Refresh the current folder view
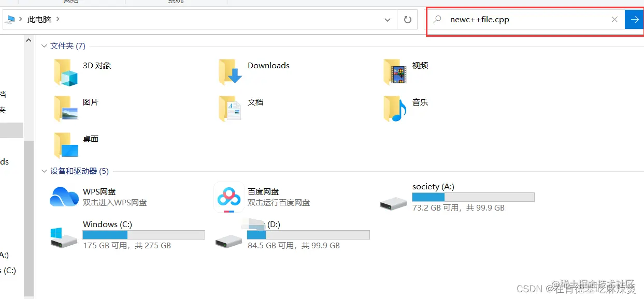The height and width of the screenshot is (299, 644). click(x=407, y=19)
